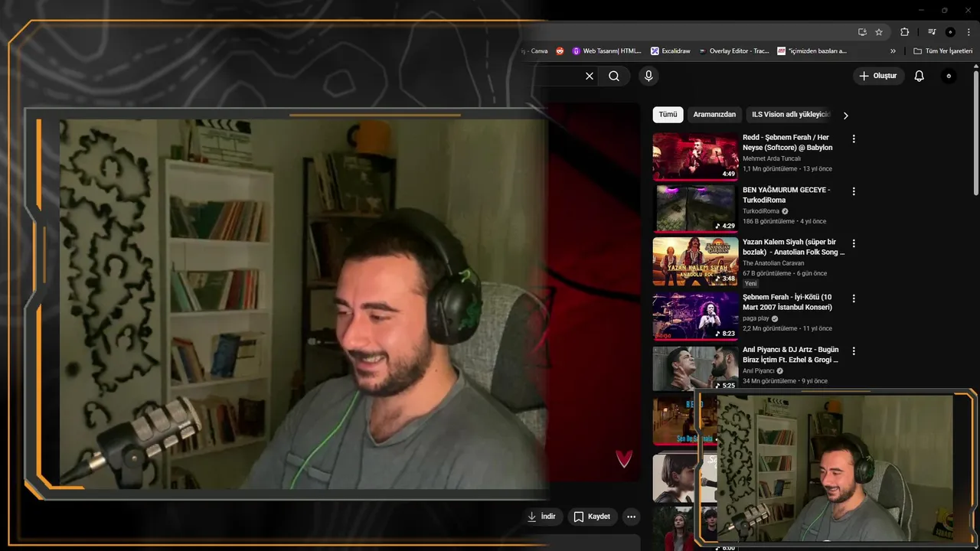This screenshot has height=551, width=980.
Task: Open the Canva bookmark
Action: pyautogui.click(x=536, y=51)
